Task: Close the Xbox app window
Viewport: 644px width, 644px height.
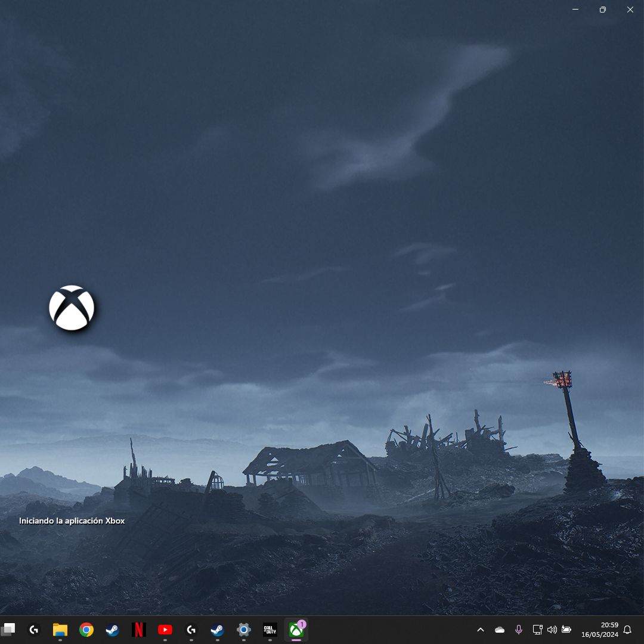Action: tap(630, 10)
